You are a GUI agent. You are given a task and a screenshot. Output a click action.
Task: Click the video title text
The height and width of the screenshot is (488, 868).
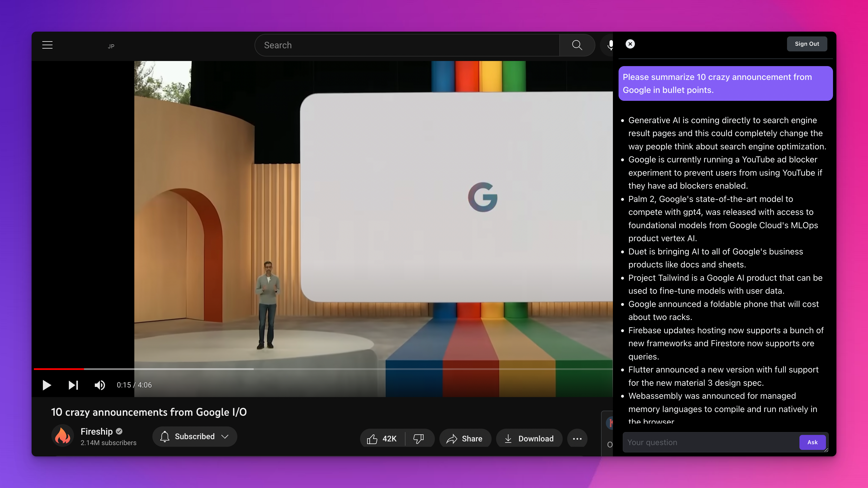pyautogui.click(x=149, y=412)
